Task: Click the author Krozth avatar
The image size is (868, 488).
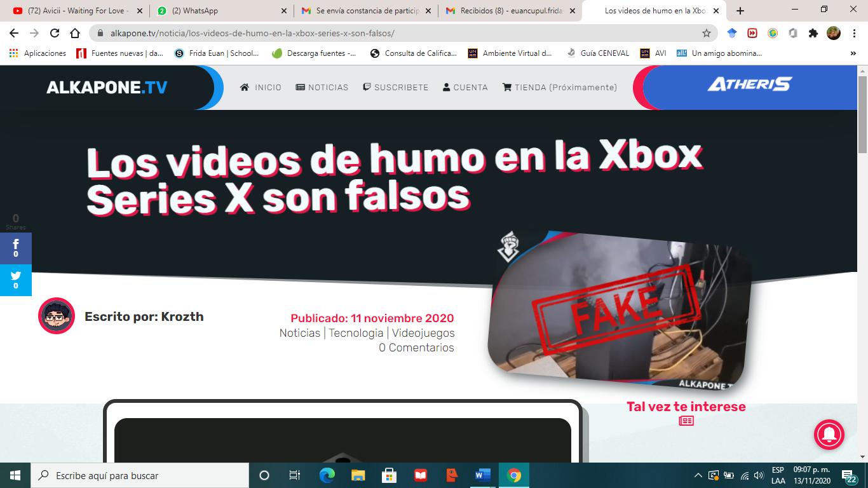Action: coord(57,315)
